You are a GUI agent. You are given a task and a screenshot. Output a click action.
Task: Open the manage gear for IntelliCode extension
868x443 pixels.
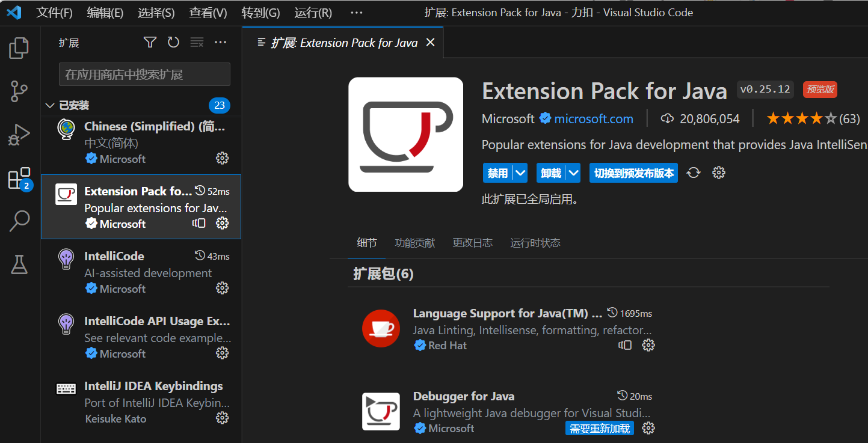222,288
